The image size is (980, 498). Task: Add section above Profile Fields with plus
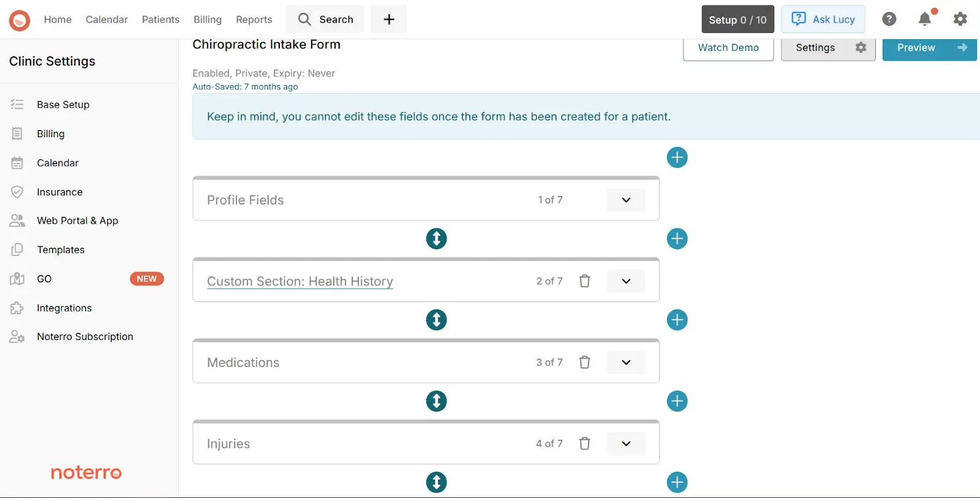677,157
